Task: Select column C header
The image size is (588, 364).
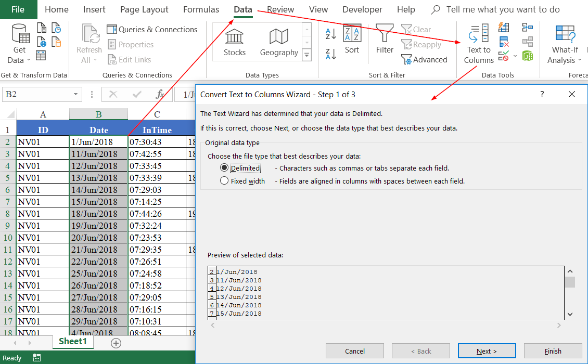Action: 157,114
